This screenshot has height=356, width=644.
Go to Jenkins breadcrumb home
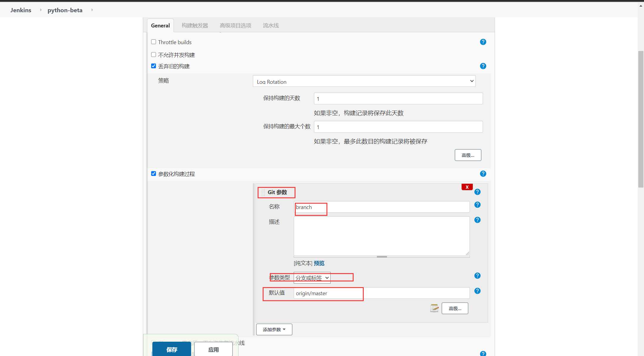point(21,10)
